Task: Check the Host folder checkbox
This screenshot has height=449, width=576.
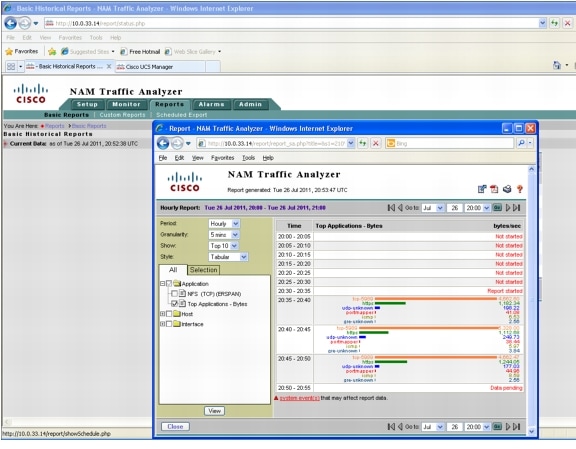Action: click(x=169, y=314)
